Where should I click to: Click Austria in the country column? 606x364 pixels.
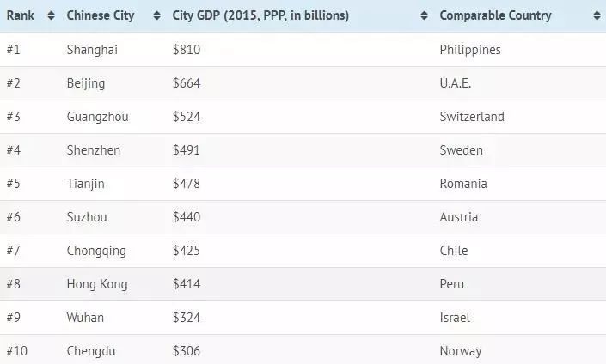click(x=459, y=217)
